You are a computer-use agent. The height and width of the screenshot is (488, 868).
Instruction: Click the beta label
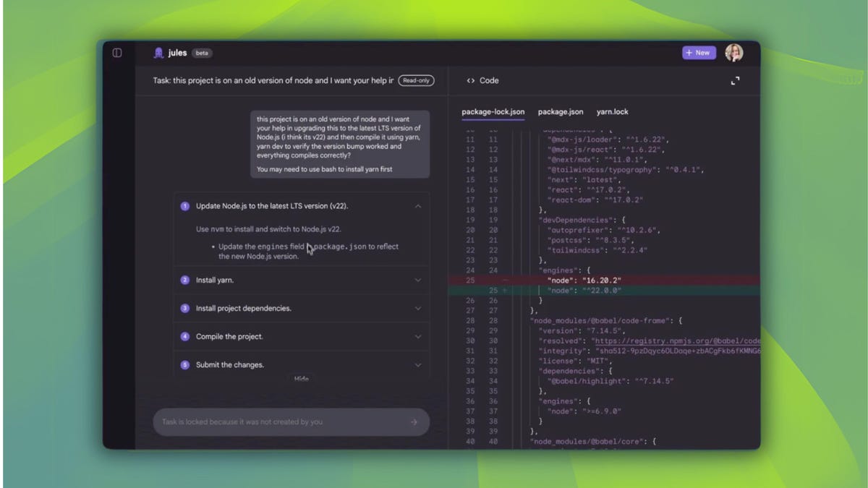click(x=203, y=53)
